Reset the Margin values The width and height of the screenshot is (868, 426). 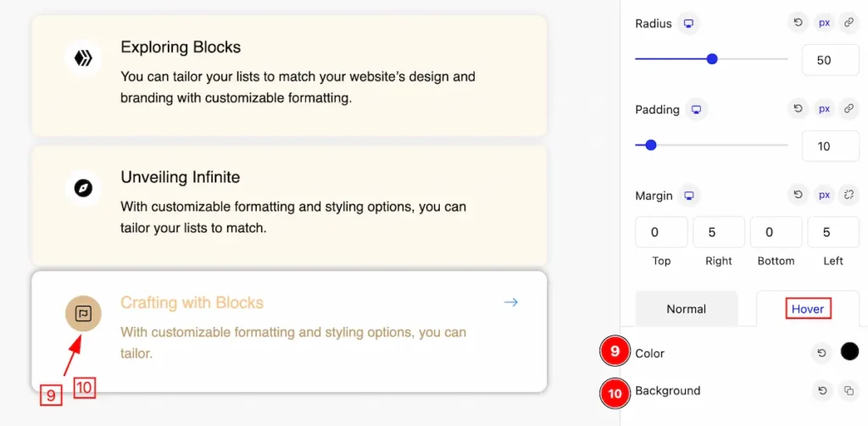(798, 195)
